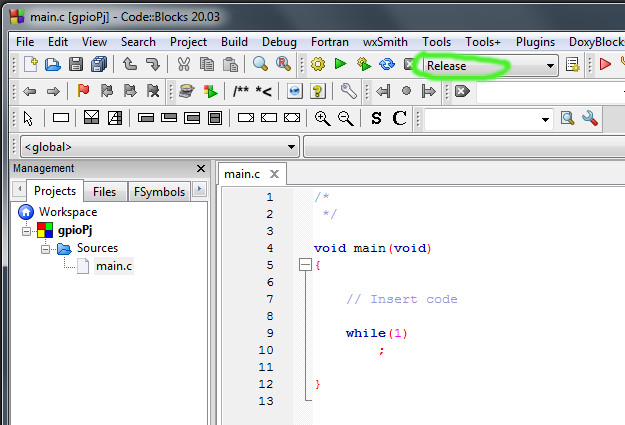Build and run the project
Viewport: 625px width, 425px height.
[364, 64]
